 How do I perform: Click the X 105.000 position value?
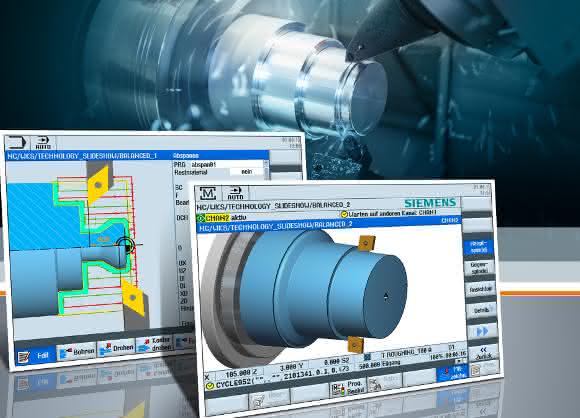click(237, 374)
